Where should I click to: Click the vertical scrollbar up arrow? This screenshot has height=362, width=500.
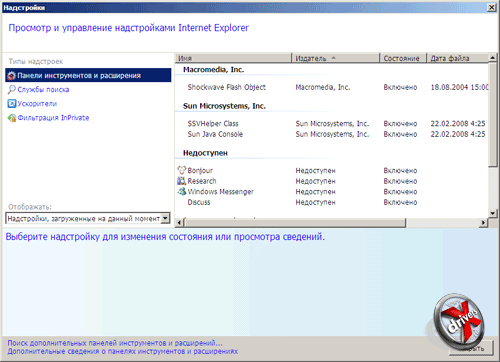(x=493, y=58)
